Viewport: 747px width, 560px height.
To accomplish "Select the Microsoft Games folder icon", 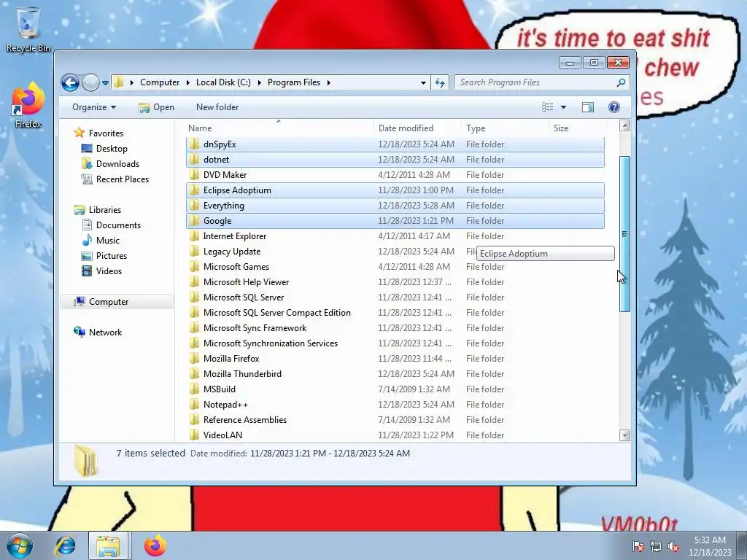I will click(x=194, y=267).
